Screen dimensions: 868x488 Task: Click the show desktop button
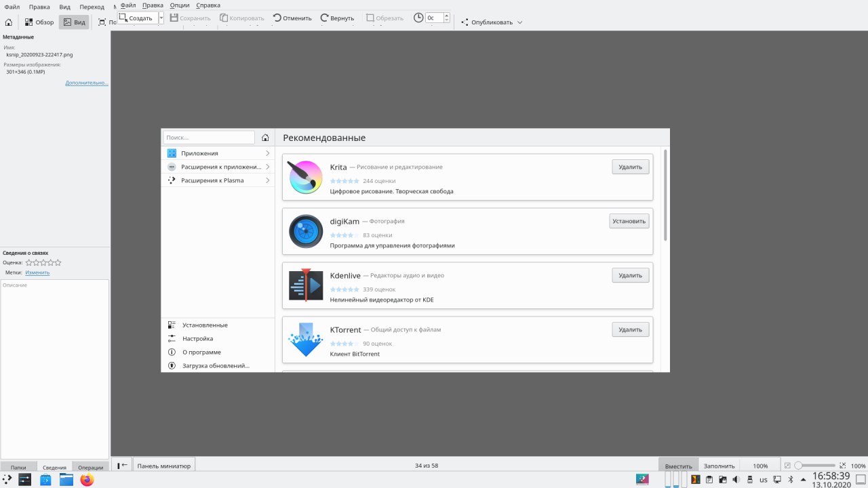[x=861, y=480]
